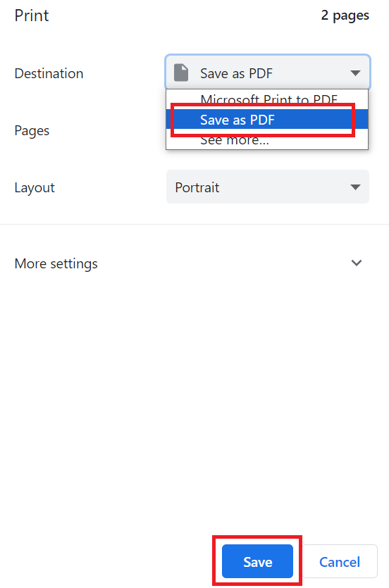
Task: Click the blue Save button
Action: tap(257, 561)
